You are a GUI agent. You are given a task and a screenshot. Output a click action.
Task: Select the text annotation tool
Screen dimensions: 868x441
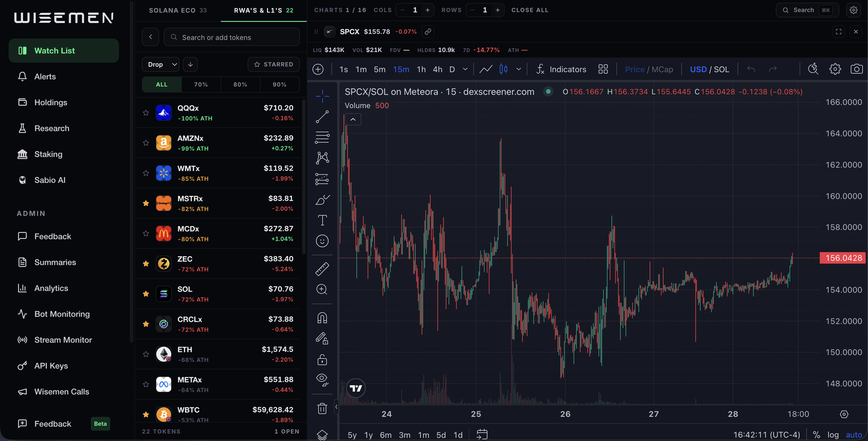pos(322,220)
